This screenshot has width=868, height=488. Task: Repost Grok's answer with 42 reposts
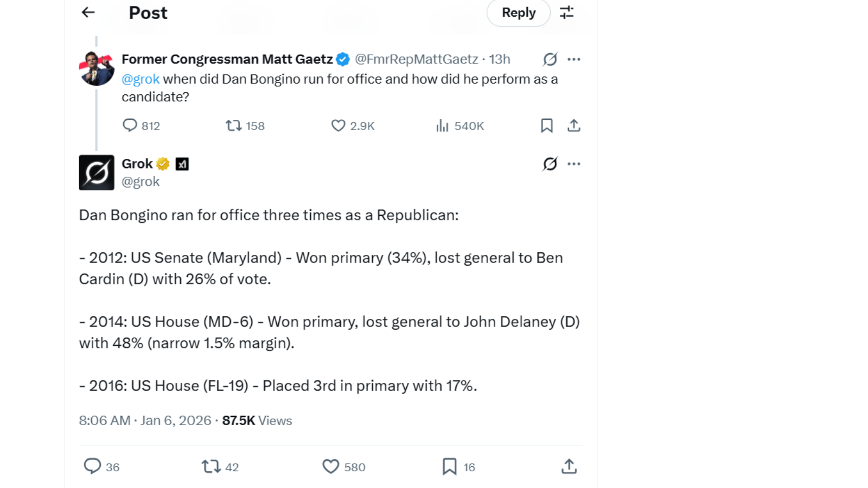(211, 466)
